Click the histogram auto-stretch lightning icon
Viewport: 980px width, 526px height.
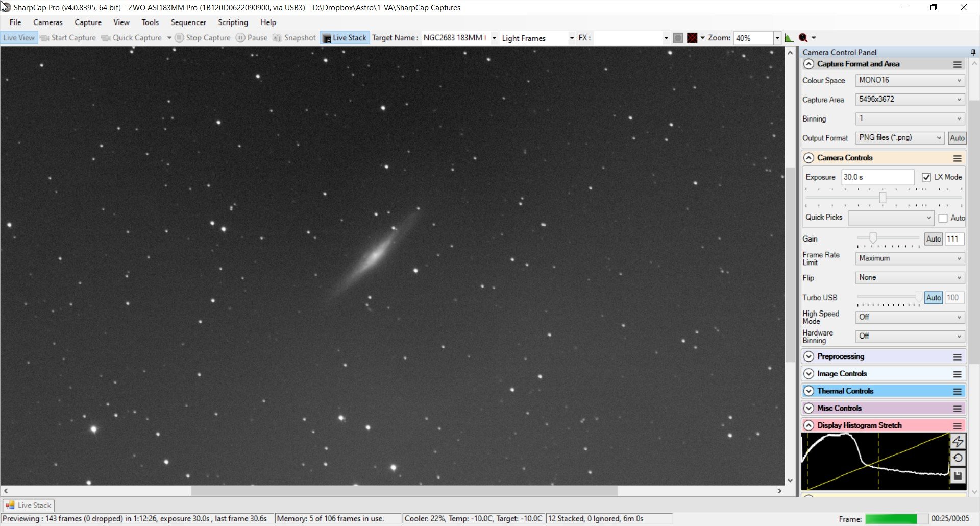[x=958, y=442]
